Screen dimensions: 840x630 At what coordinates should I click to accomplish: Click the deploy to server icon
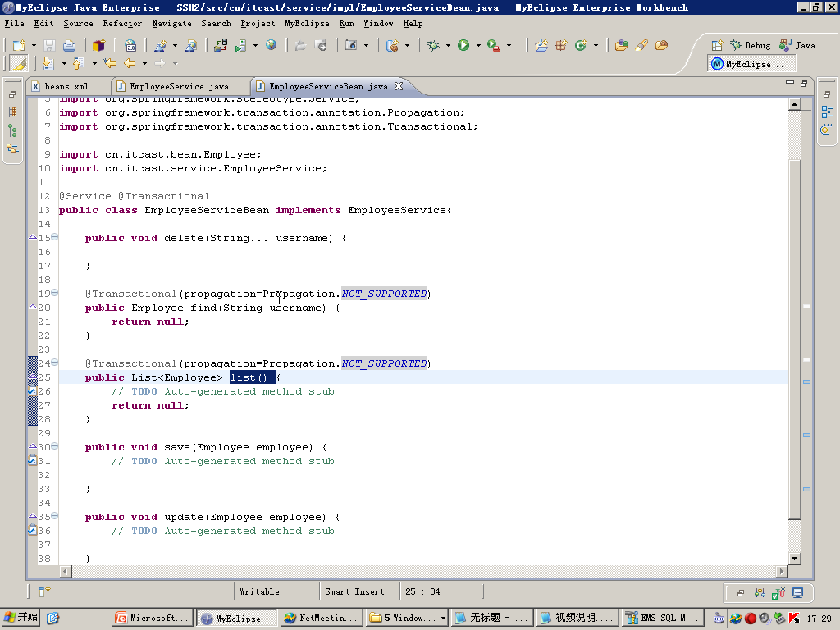tap(220, 46)
